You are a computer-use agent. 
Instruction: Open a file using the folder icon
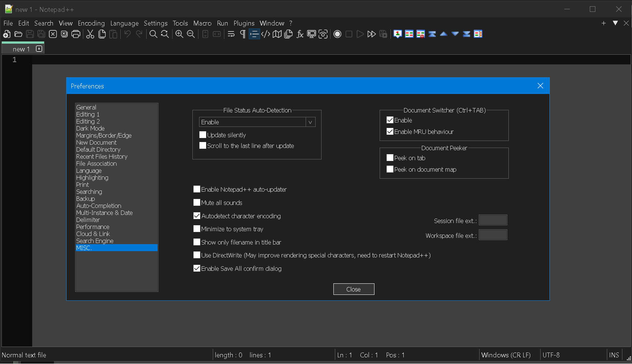[18, 34]
